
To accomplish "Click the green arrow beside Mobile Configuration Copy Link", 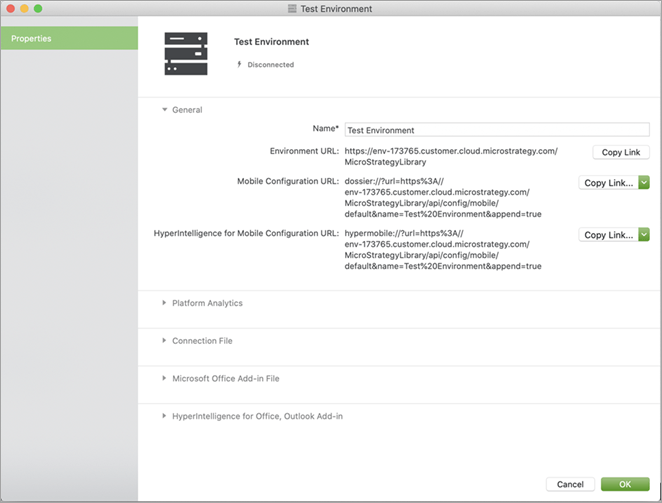I will point(644,183).
